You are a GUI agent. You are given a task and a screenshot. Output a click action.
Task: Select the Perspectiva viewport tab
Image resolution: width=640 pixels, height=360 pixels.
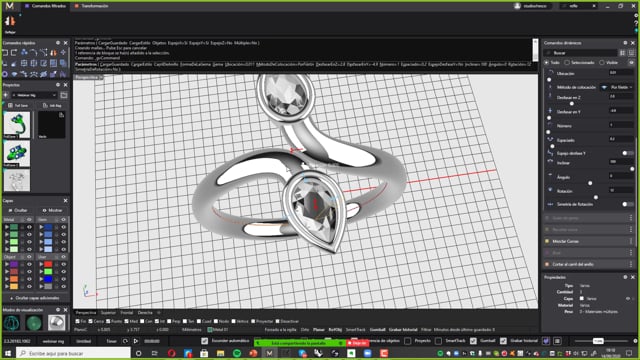[86, 313]
